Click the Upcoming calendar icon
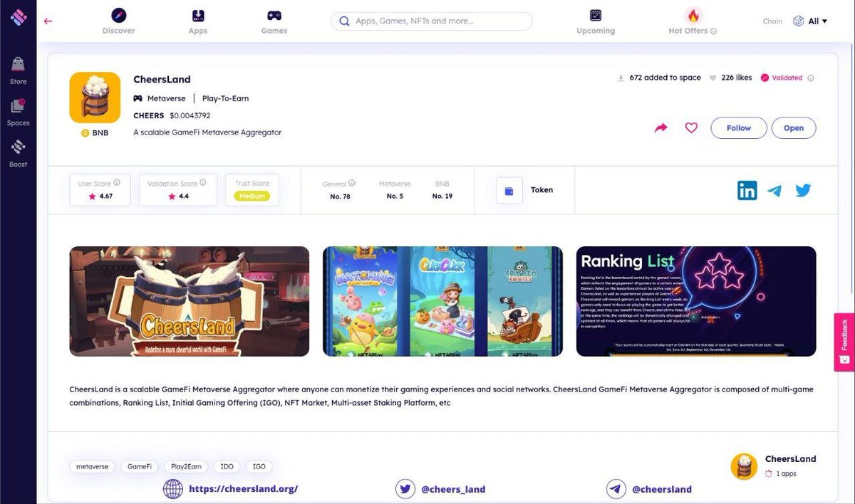855x504 pixels. click(596, 15)
